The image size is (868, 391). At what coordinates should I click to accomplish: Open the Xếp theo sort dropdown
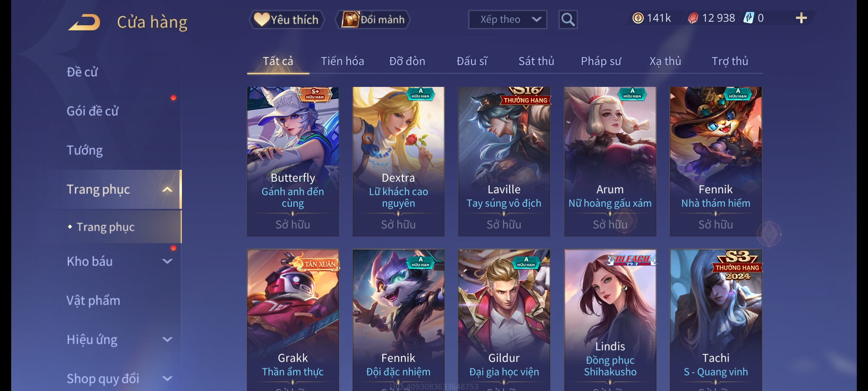507,20
